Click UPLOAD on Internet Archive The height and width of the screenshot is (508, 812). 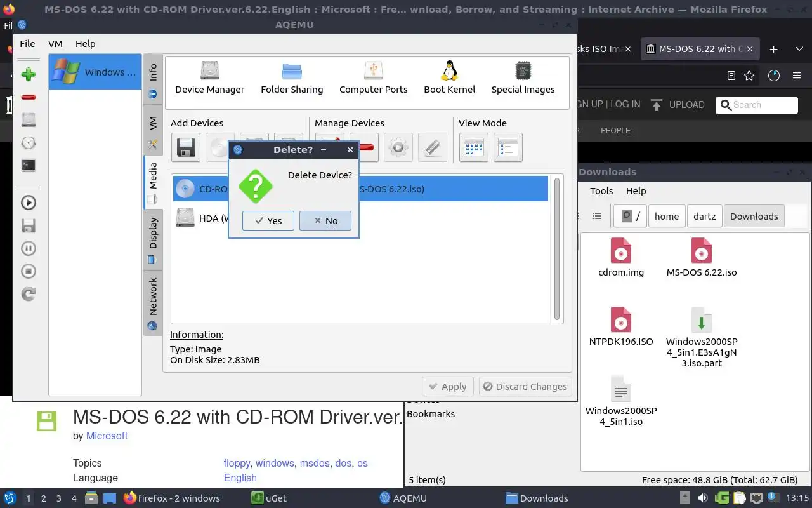(678, 105)
